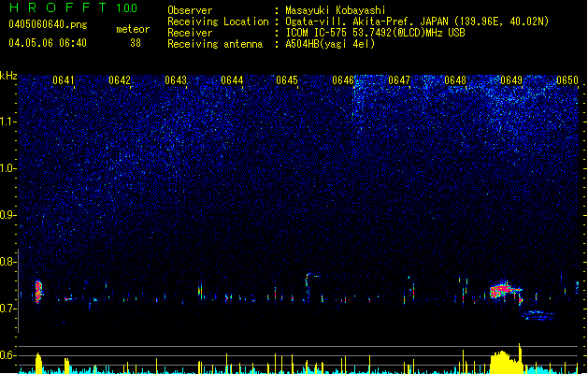Click the 0.7 kHz axis label
Image resolution: width=588 pixels, height=374 pixels.
(8, 309)
